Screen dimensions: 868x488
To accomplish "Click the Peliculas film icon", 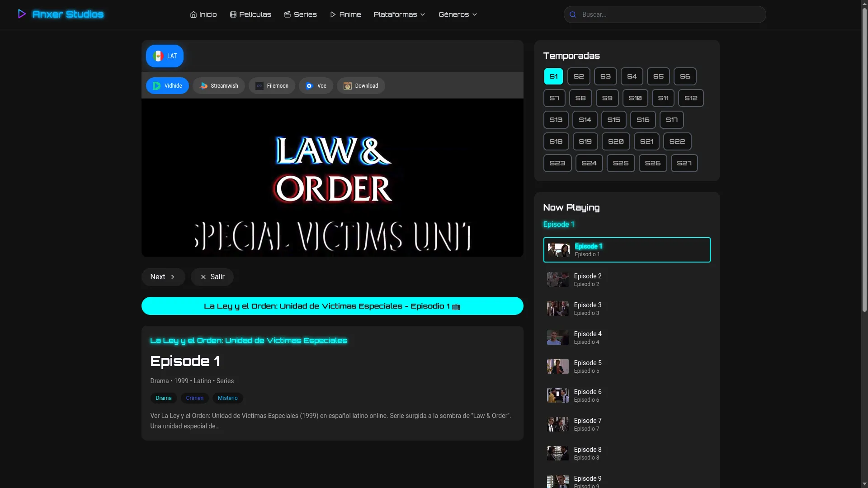I will (x=233, y=14).
